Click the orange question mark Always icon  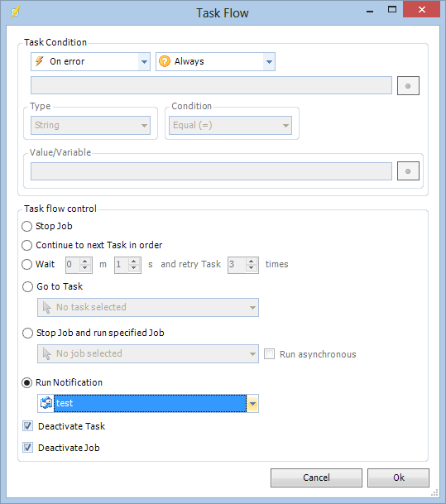(x=165, y=61)
